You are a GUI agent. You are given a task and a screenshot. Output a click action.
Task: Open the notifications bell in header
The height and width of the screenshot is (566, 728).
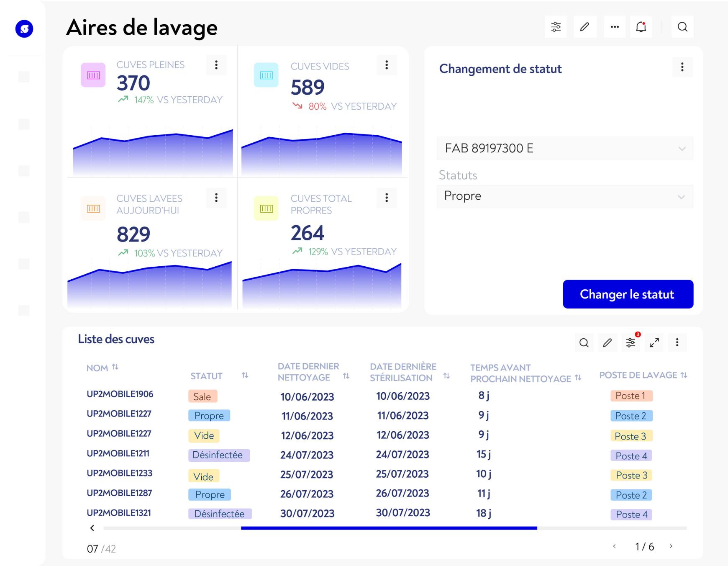pyautogui.click(x=641, y=27)
